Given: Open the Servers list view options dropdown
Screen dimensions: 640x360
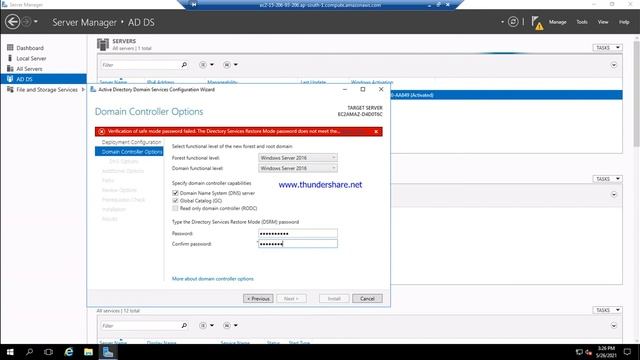Looking at the screenshot, I should pyautogui.click(x=206, y=65).
